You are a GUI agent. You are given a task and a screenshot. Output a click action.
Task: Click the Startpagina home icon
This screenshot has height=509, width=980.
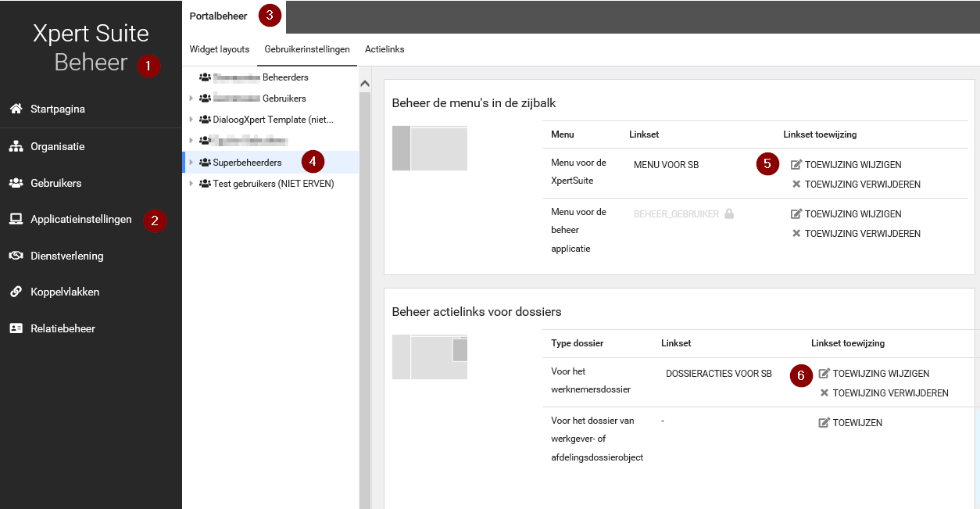[x=16, y=109]
